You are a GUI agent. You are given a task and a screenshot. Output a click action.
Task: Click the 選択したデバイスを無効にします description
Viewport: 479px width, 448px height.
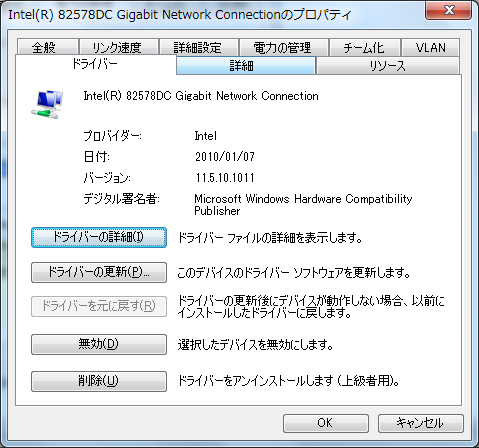click(x=255, y=345)
